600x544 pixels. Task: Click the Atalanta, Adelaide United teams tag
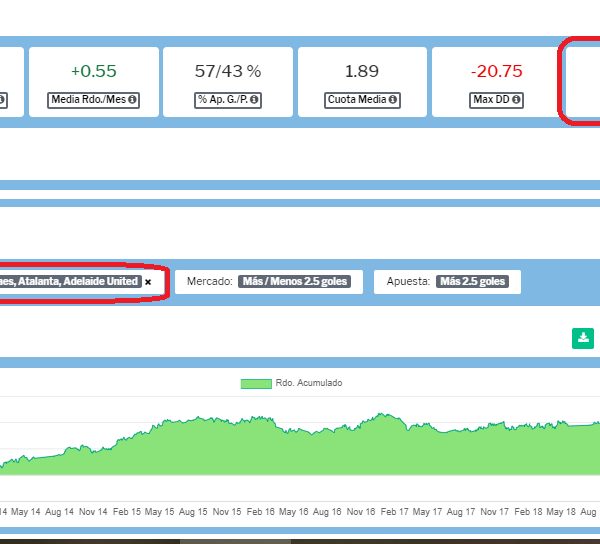click(70, 282)
